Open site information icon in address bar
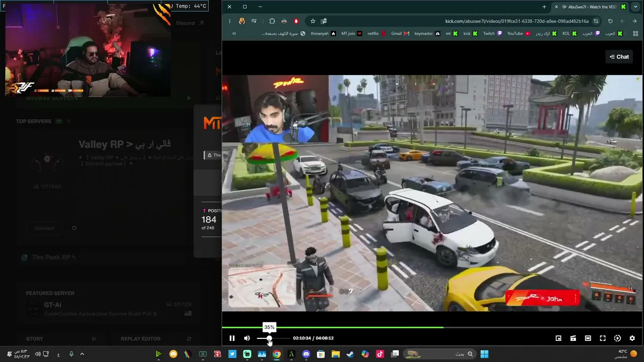Viewport: 644px width, 362px height. [596, 21]
